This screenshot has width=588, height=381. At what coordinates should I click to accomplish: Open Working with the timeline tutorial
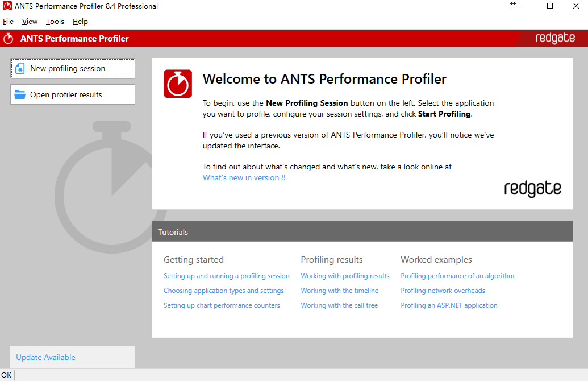pyautogui.click(x=339, y=291)
